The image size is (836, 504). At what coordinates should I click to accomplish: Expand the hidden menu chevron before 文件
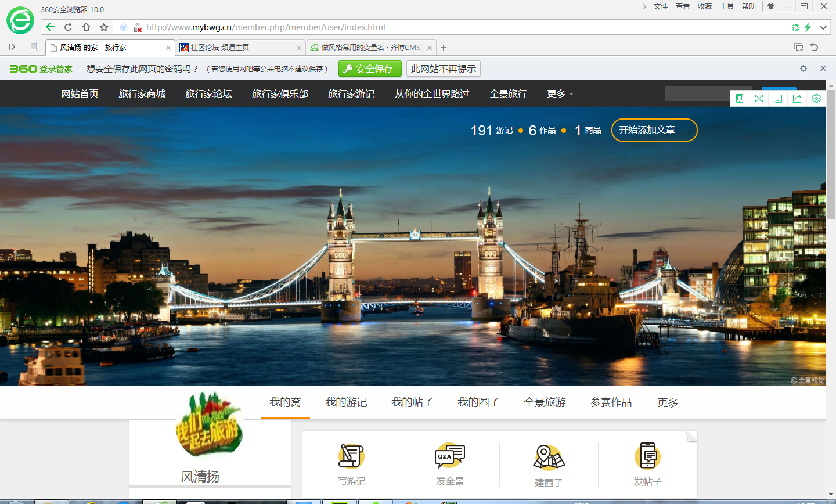coord(644,6)
